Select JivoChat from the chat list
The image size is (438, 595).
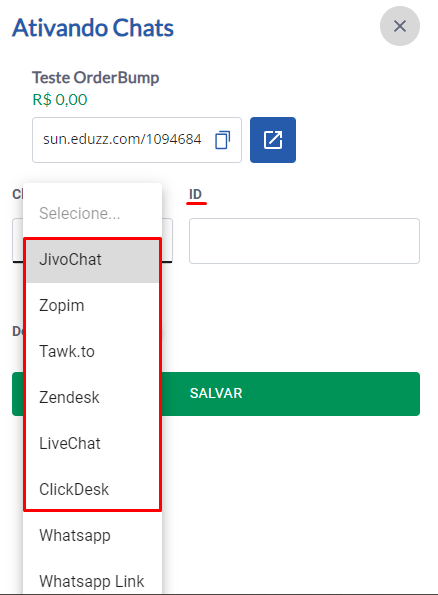tap(92, 260)
